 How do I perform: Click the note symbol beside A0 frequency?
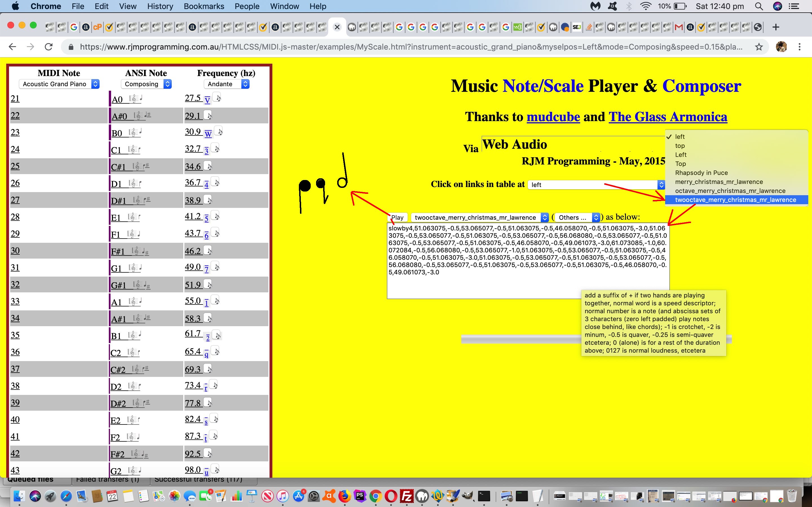[219, 98]
